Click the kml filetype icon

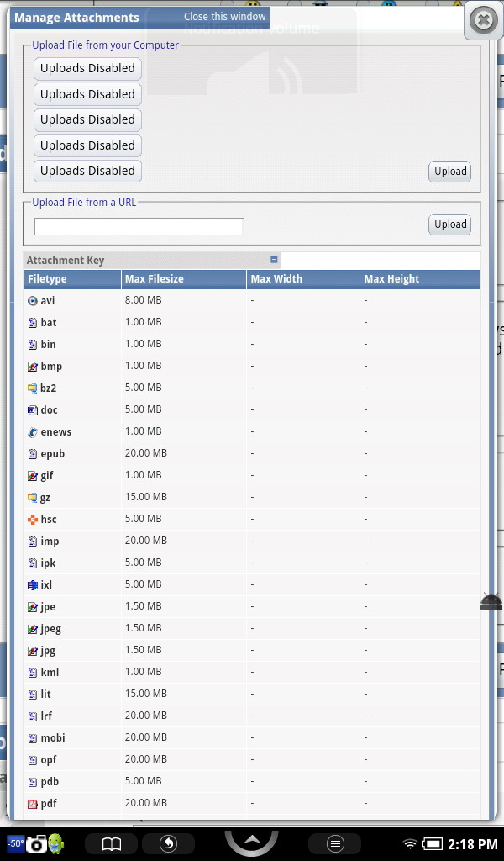point(33,673)
